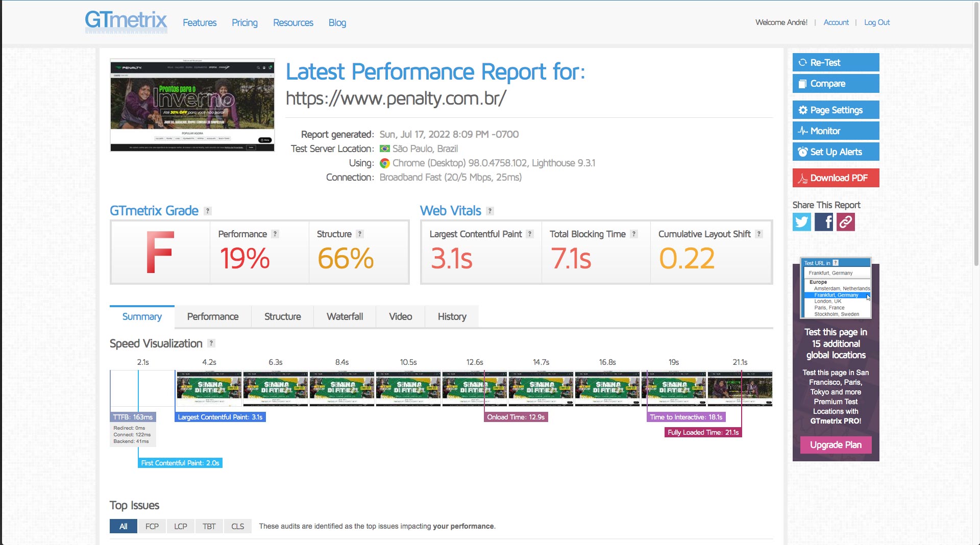Click the filmstrip frame under 4.2s
This screenshot has width=980, height=545.
209,388
